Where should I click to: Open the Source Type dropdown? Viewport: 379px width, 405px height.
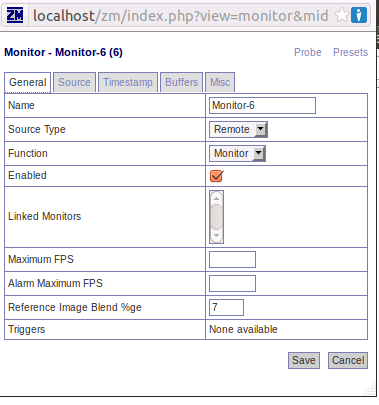(238, 129)
